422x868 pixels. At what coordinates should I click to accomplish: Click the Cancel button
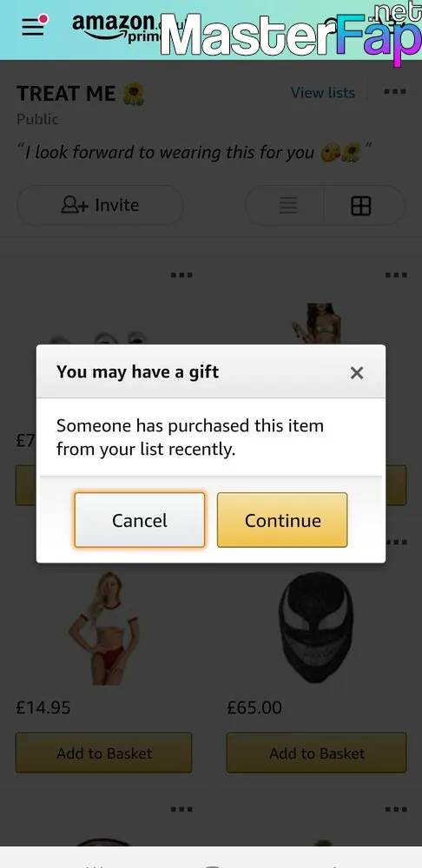140,520
